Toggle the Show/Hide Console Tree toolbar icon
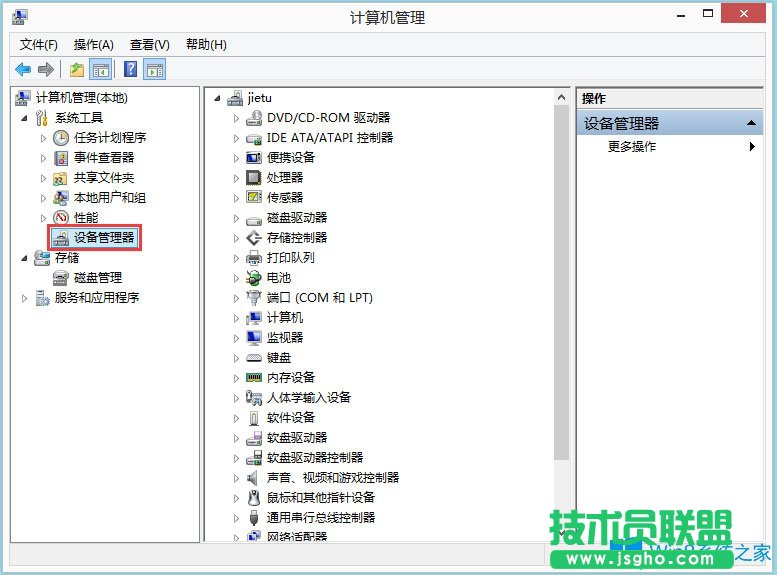 101,69
